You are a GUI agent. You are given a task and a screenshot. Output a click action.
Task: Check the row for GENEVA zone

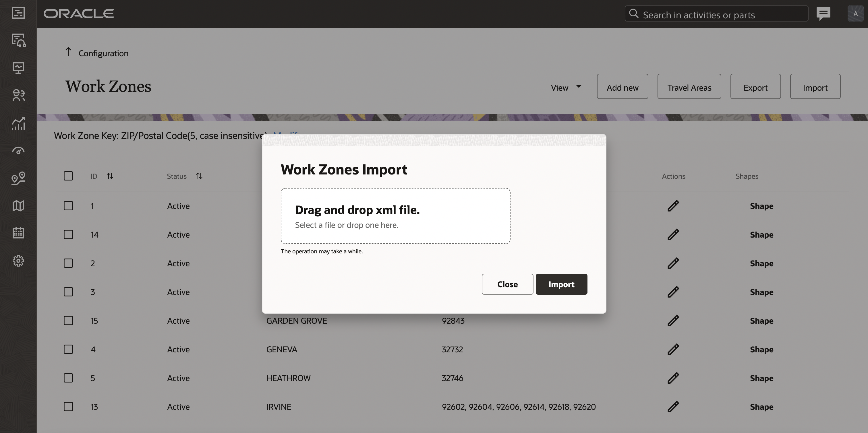coord(68,349)
